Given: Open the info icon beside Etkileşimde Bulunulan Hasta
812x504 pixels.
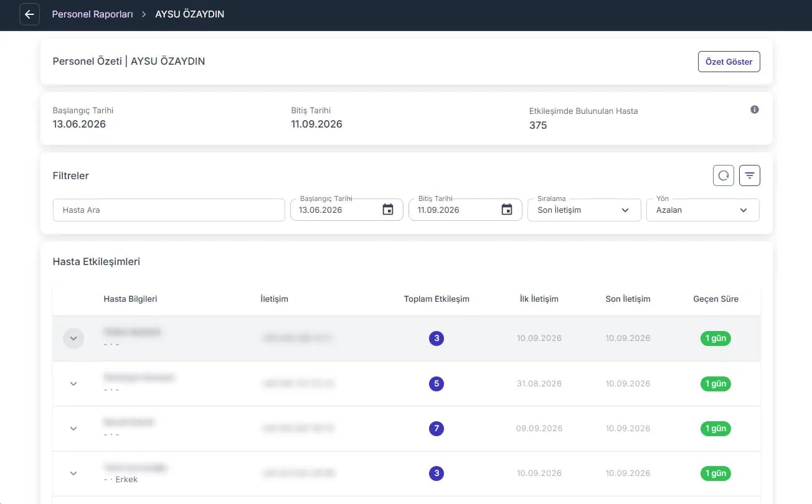Looking at the screenshot, I should pos(755,110).
